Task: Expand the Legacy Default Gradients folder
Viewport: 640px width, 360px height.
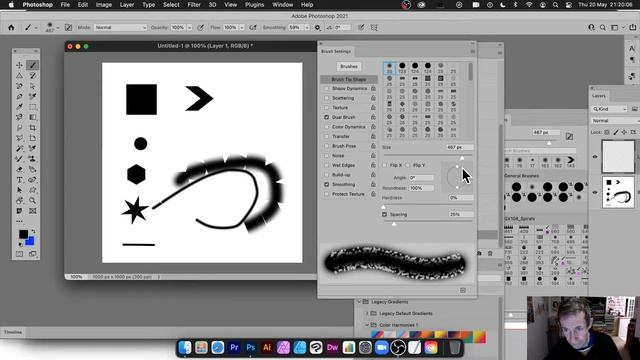Action: pyautogui.click(x=367, y=313)
